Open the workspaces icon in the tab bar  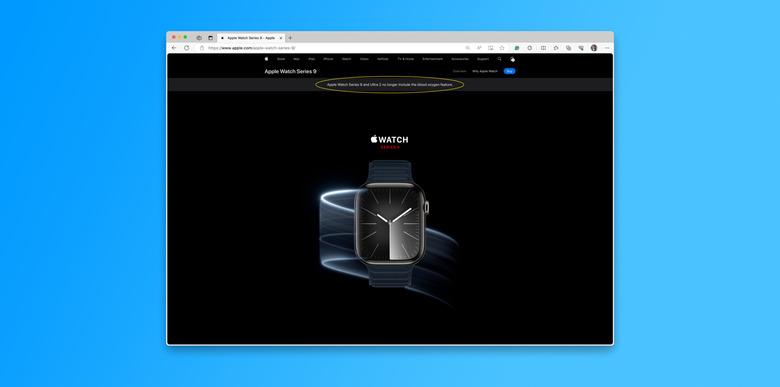pyautogui.click(x=199, y=38)
